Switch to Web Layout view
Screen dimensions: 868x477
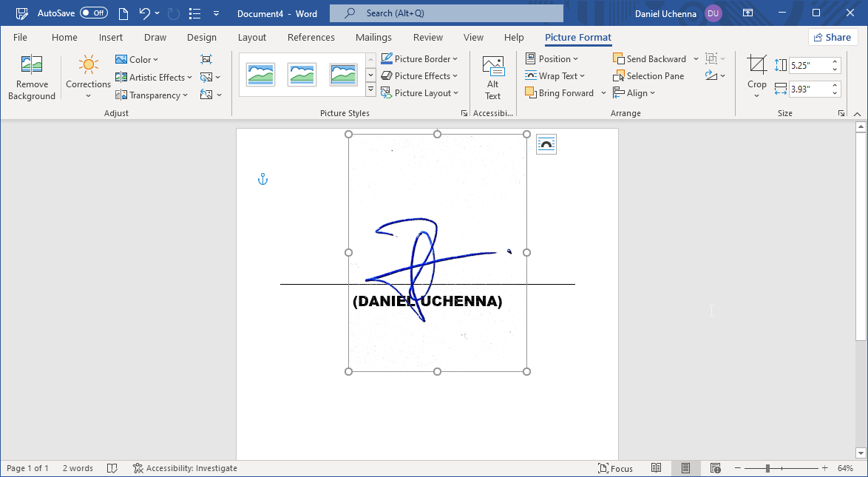(715, 467)
